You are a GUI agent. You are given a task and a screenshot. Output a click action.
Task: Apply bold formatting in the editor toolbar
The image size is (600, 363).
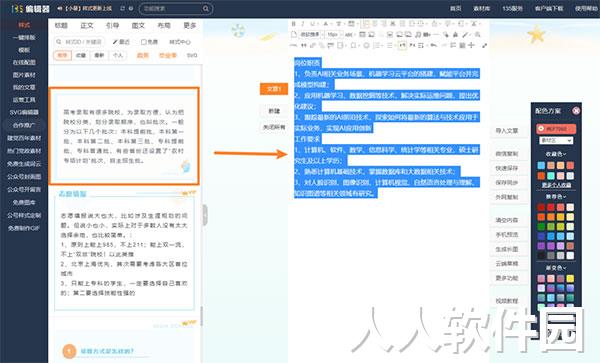pos(293,24)
